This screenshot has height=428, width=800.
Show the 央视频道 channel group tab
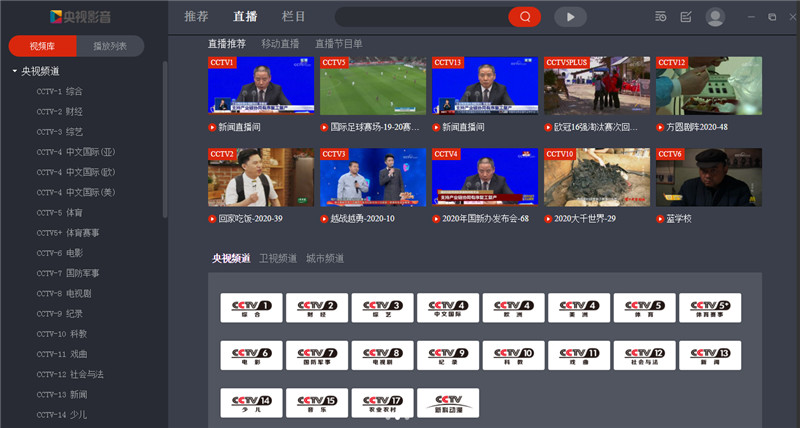coord(231,258)
